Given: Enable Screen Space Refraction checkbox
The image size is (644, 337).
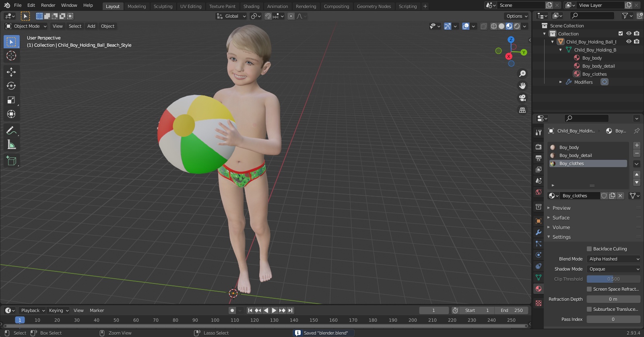Looking at the screenshot, I should click(589, 289).
